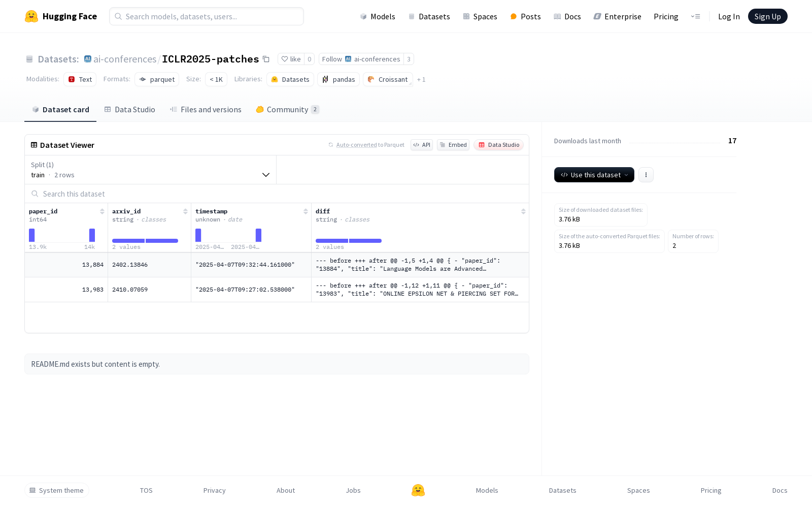
Task: Open footer Spaces link
Action: (638, 490)
